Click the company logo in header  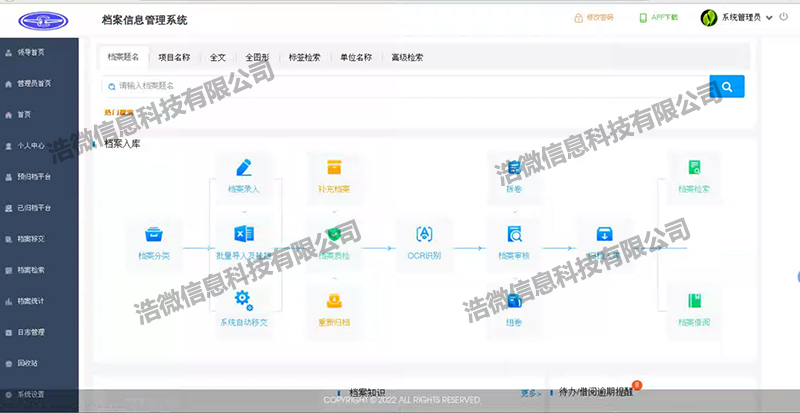point(43,20)
